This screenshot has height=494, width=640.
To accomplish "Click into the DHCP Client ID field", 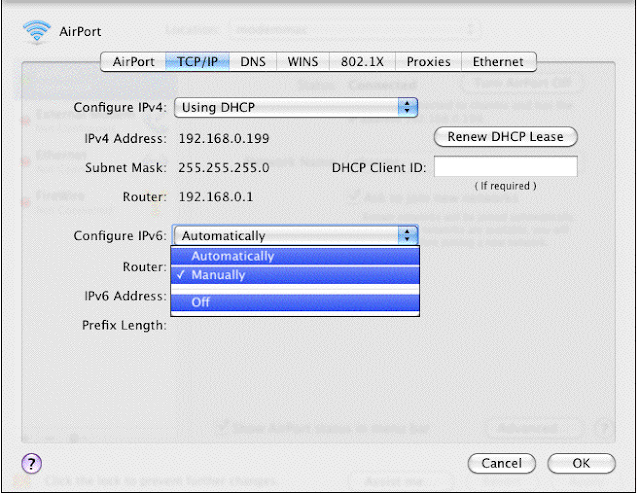I will [506, 167].
